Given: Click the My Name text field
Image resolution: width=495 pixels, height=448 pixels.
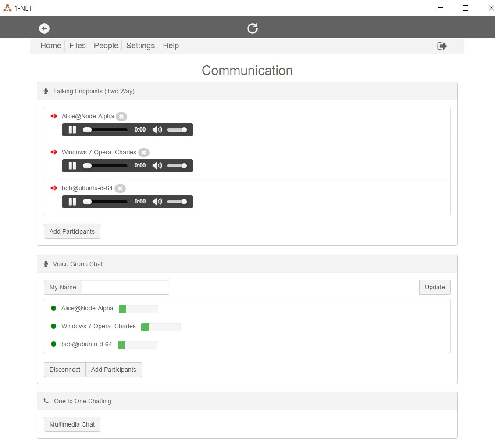Looking at the screenshot, I should [x=125, y=287].
